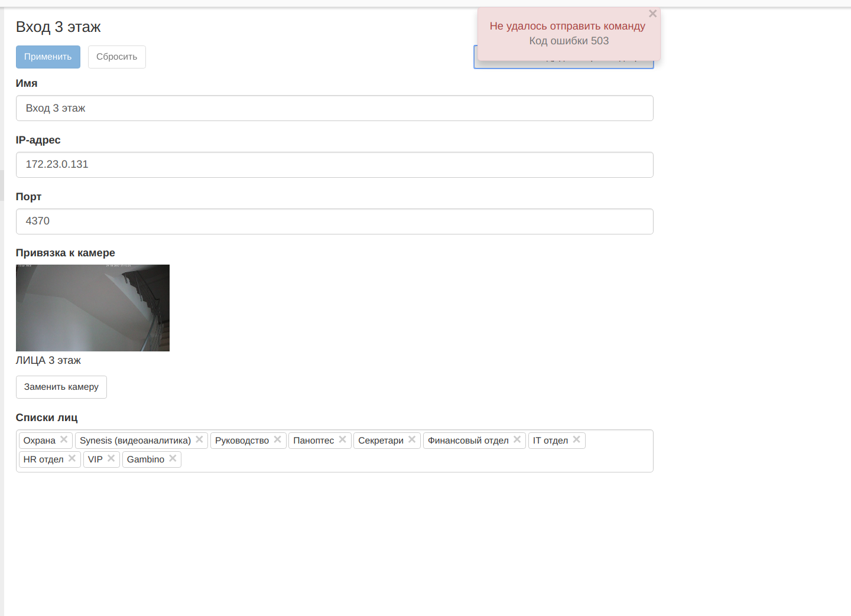The width and height of the screenshot is (851, 616).
Task: Delete the IT отдел tag
Action: [576, 439]
